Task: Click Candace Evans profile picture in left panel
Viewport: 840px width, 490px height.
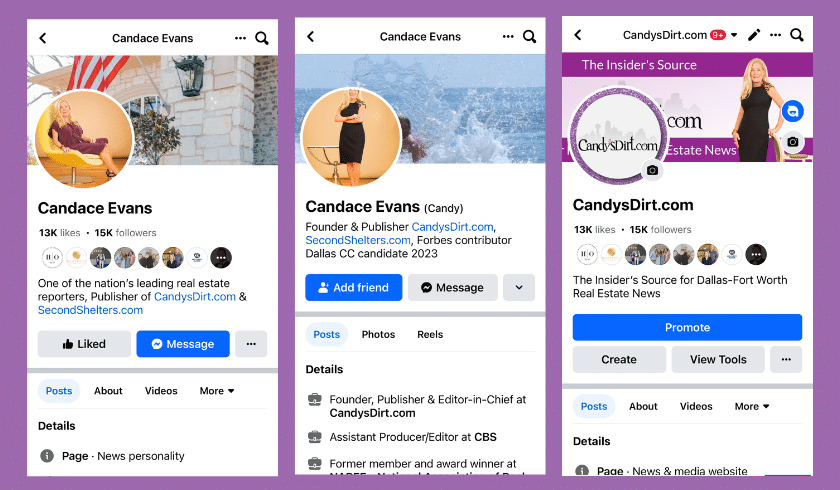Action: pos(84,140)
